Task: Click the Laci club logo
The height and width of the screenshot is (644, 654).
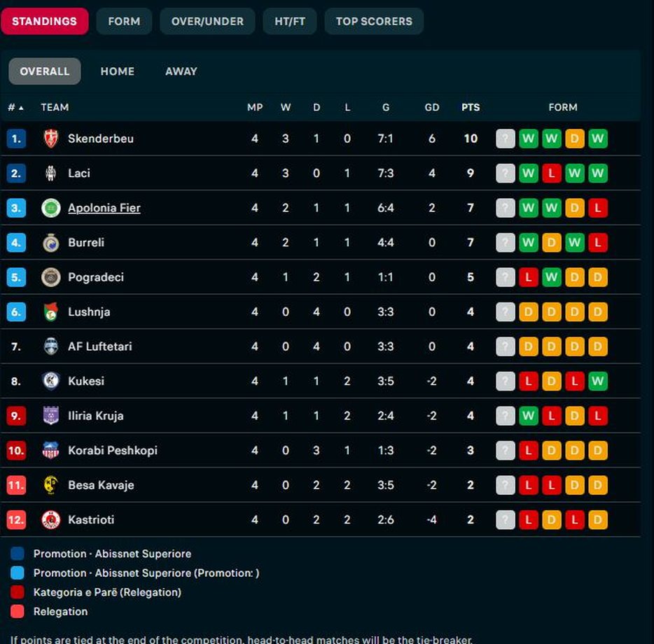Action: [51, 173]
